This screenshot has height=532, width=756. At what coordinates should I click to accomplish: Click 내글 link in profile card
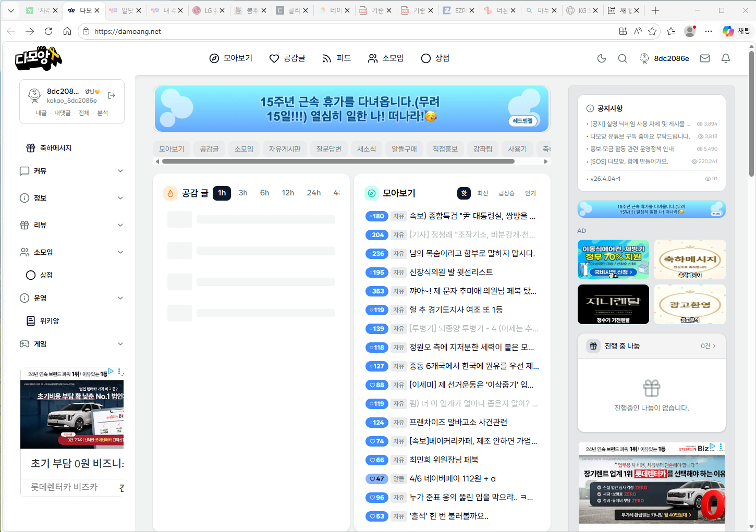(41, 113)
